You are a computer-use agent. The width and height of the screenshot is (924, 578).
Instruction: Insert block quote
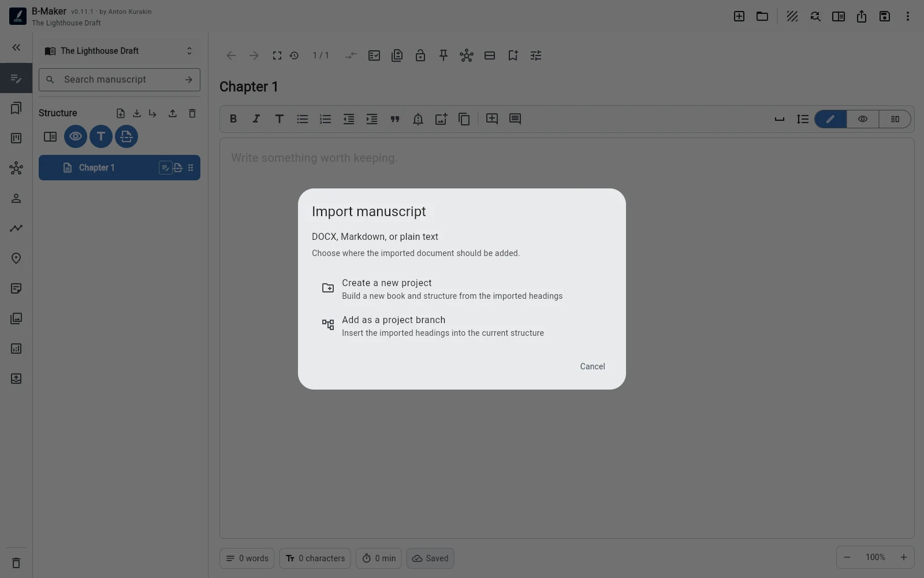[395, 119]
